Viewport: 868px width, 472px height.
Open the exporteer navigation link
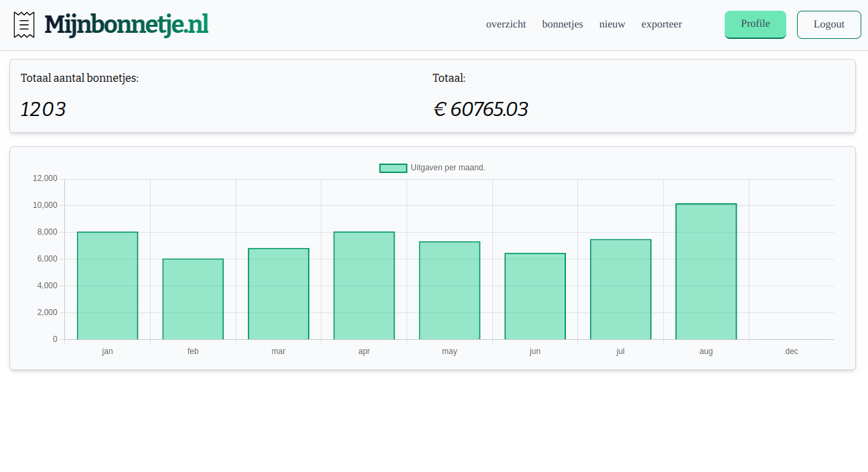coord(662,24)
